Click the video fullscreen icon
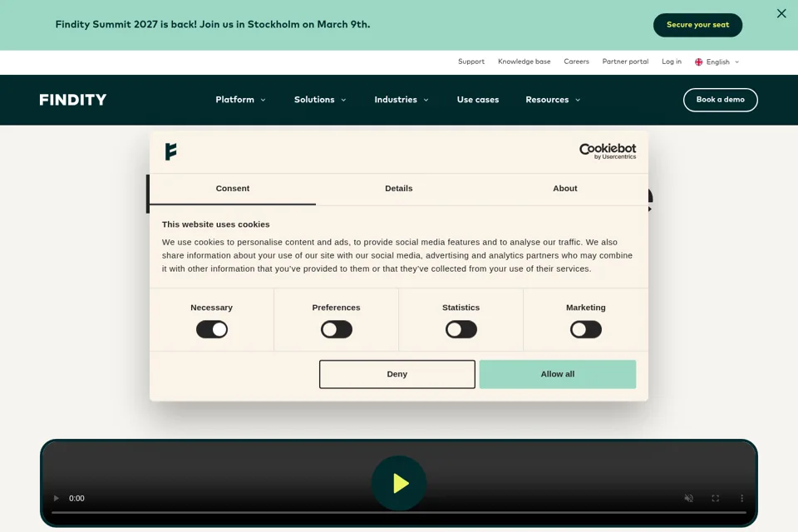The image size is (798, 532). [715, 499]
